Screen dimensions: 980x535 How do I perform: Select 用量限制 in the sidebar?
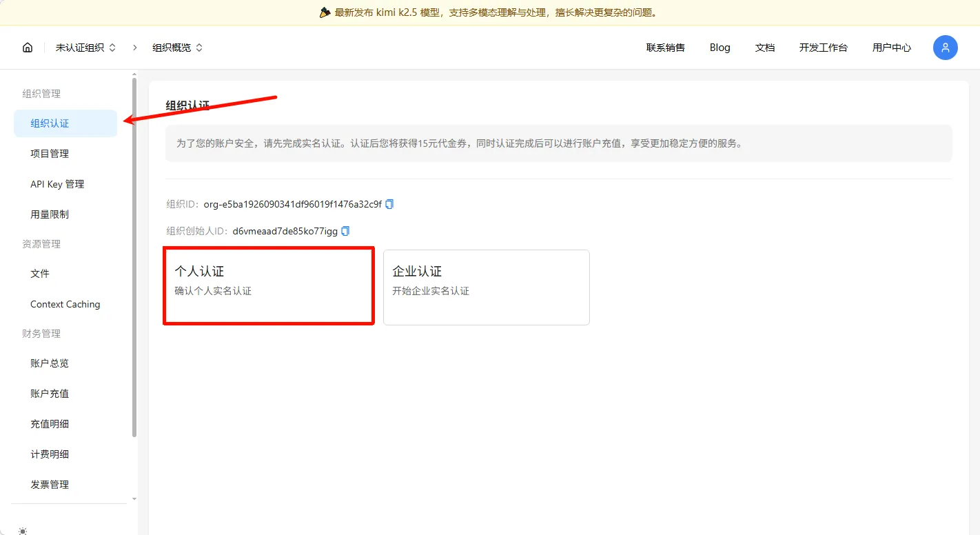[50, 214]
